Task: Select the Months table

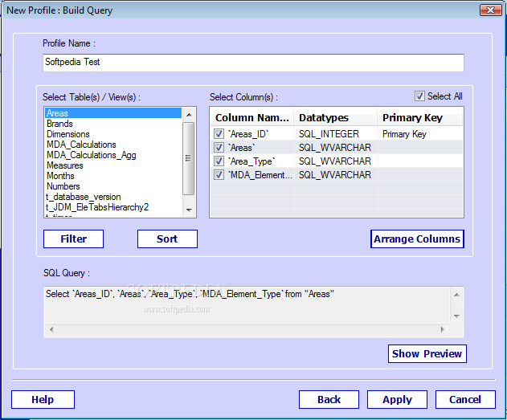Action: (113, 176)
